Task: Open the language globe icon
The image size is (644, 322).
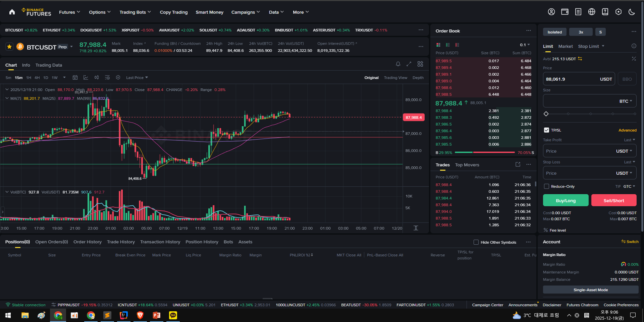Action: coord(591,12)
